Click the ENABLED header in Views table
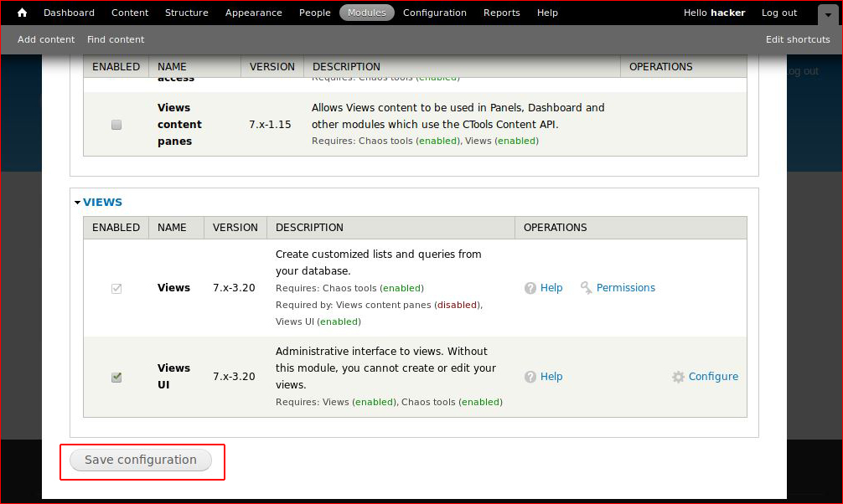 (116, 227)
